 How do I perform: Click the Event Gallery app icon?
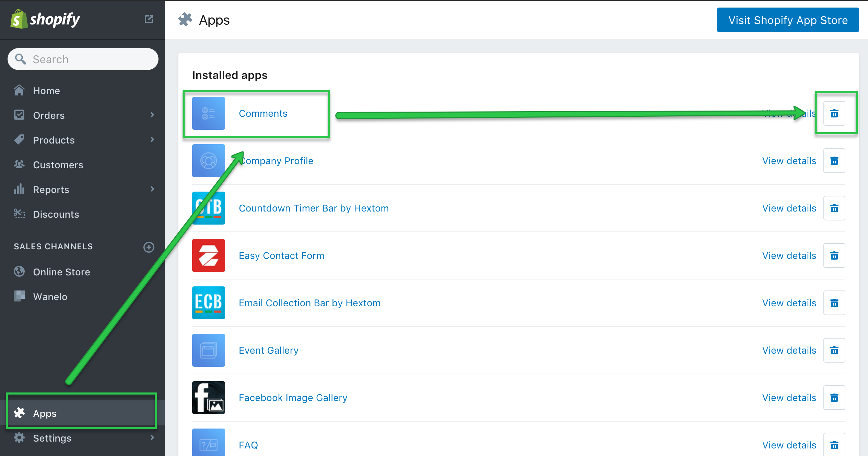coord(209,350)
